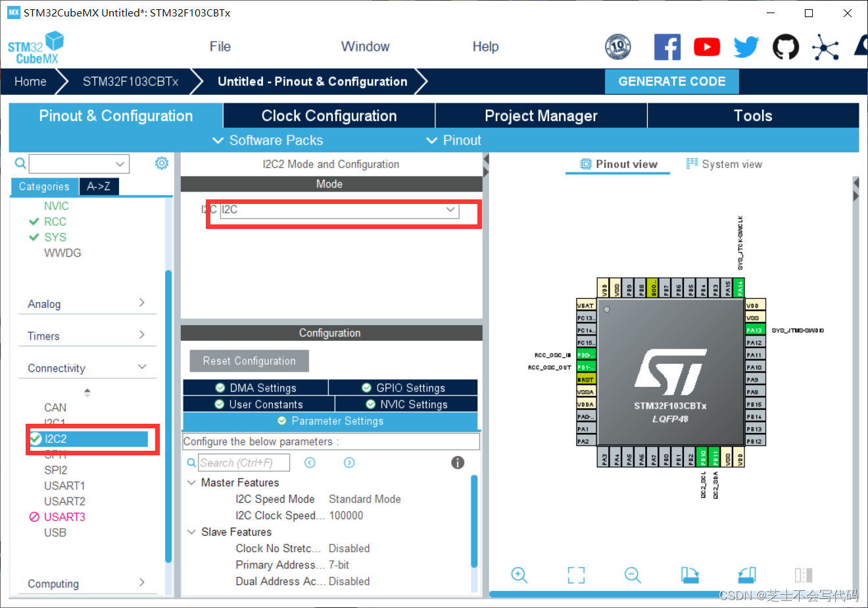The image size is (868, 608).
Task: Select the I2C Clock Speed value 100000
Action: [346, 516]
